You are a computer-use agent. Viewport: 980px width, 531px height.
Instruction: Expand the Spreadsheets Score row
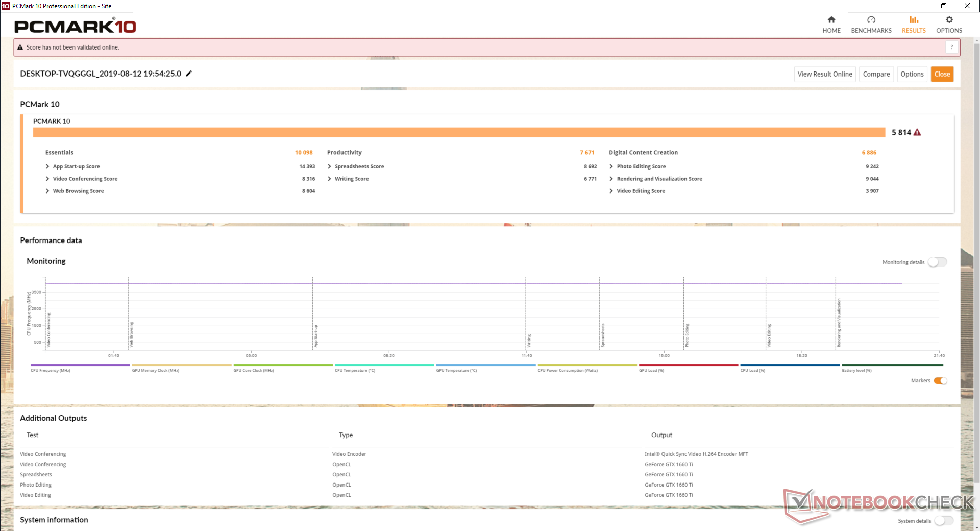click(x=329, y=166)
